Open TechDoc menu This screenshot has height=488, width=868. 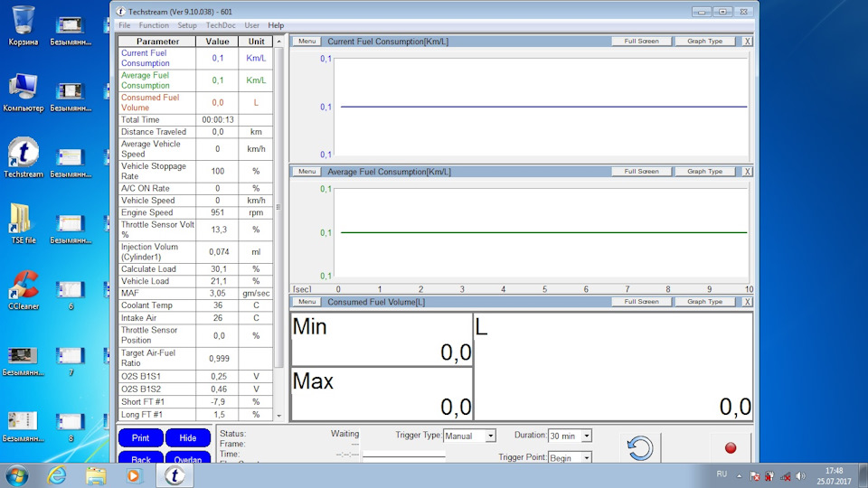click(221, 25)
